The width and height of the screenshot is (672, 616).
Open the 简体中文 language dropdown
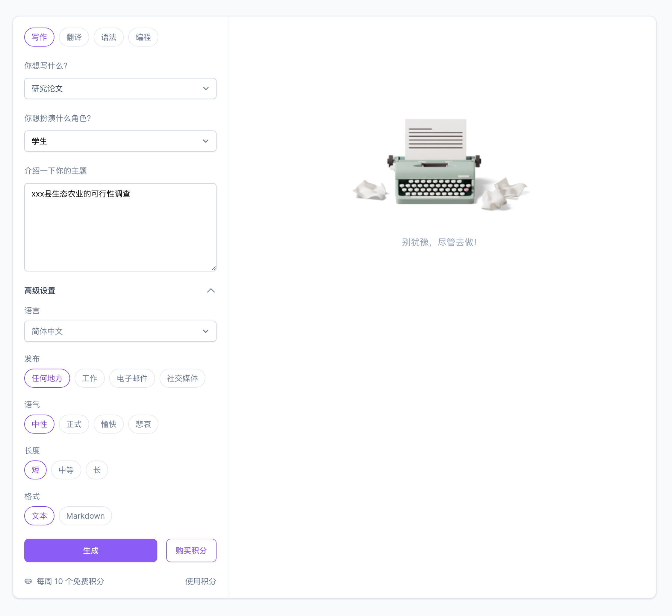(x=120, y=331)
